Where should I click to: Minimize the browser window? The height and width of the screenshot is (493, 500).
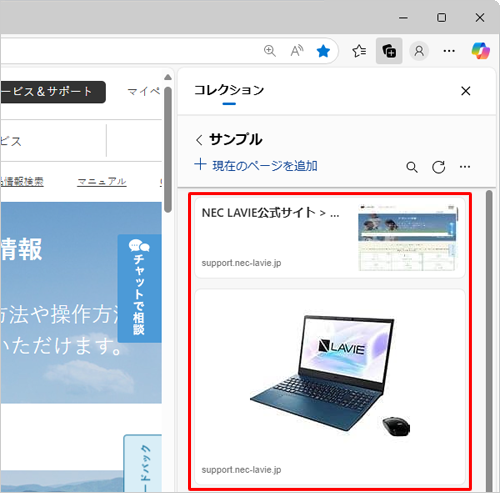click(x=403, y=18)
